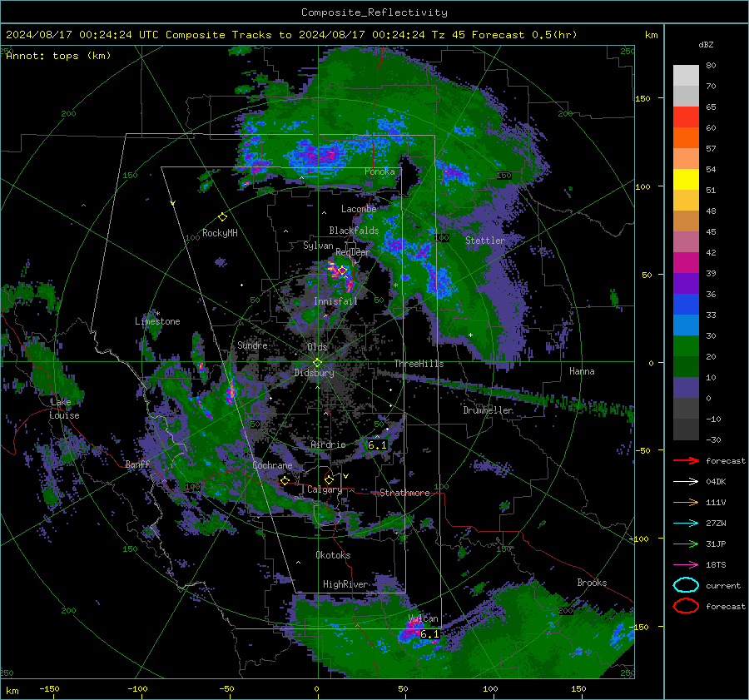Click the red forecast arrow in legend

(x=686, y=460)
